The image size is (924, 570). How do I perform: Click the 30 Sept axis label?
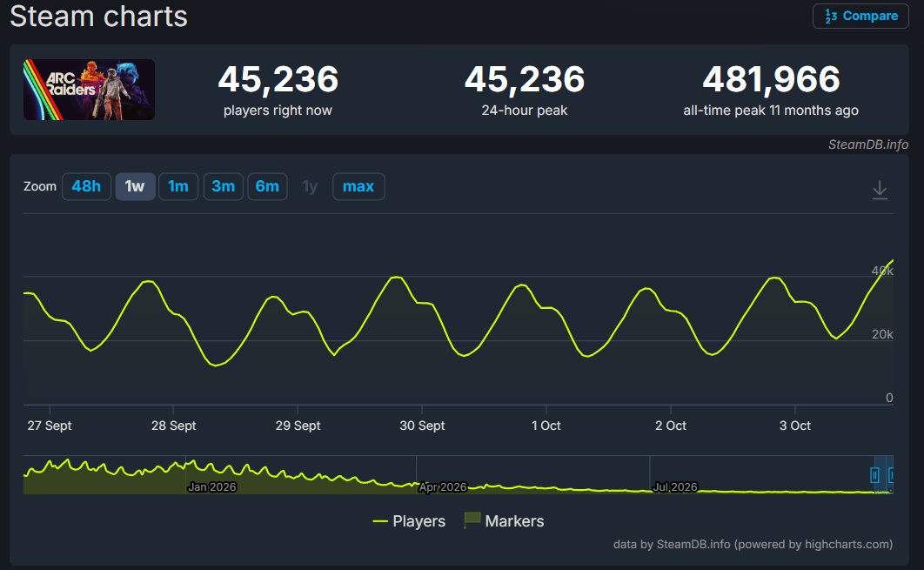pos(422,426)
